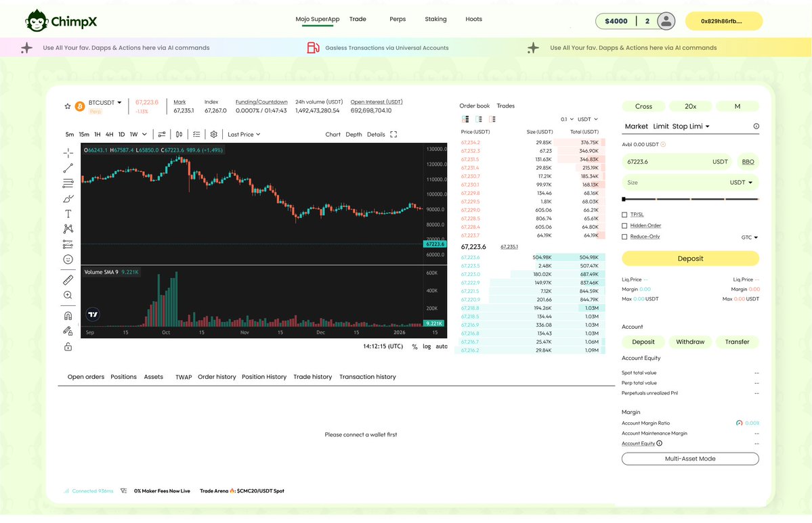Open the Position History tab
The height and width of the screenshot is (523, 812).
tap(263, 377)
